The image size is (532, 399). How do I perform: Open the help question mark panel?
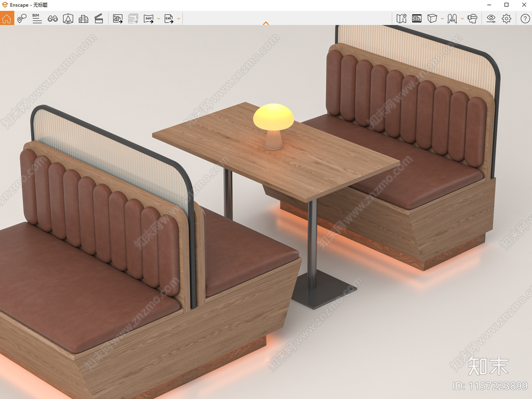(x=525, y=19)
